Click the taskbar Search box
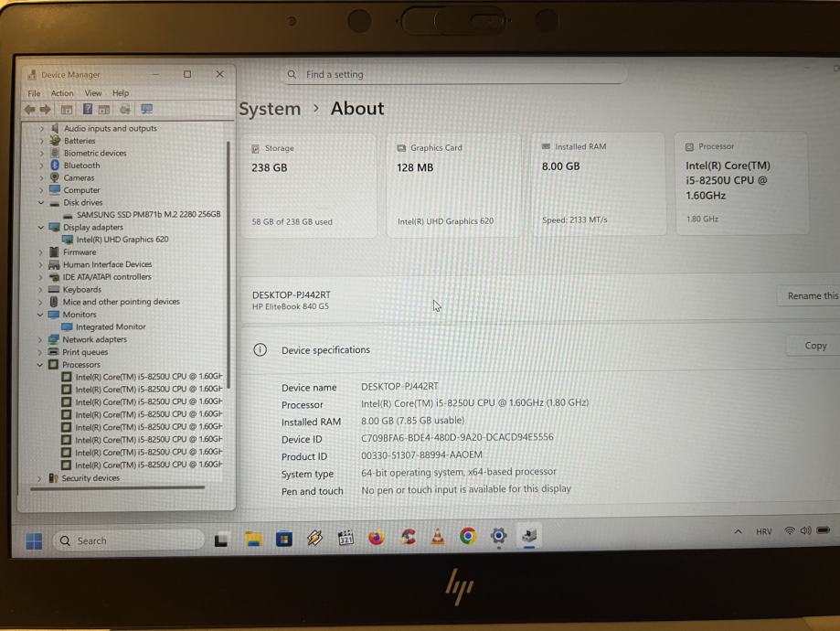This screenshot has width=840, height=631. 129,540
